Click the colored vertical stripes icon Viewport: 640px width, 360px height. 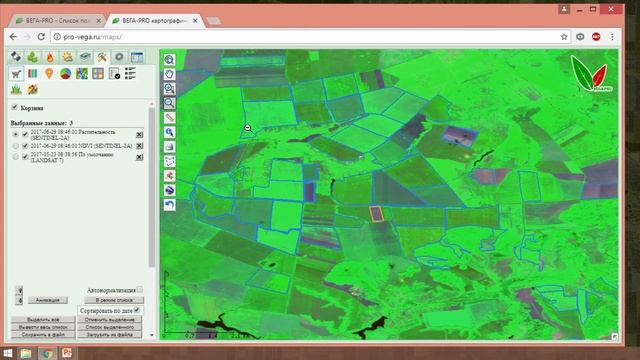pyautogui.click(x=33, y=73)
